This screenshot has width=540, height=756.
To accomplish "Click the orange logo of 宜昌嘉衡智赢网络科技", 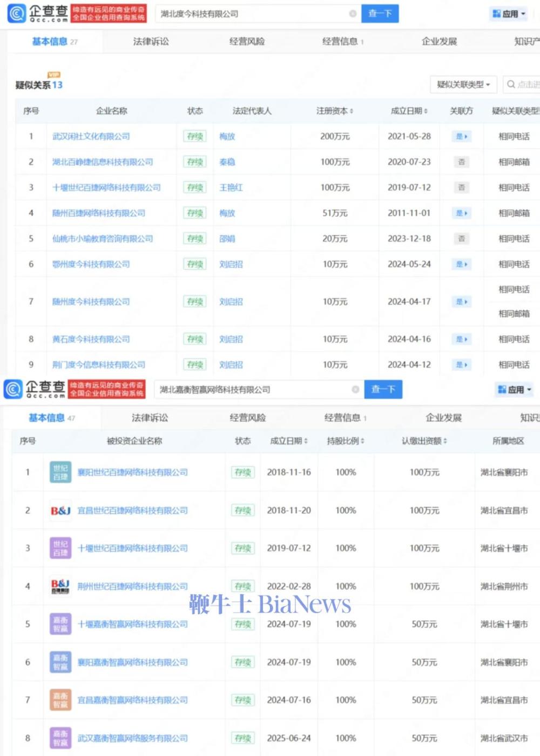I will (60, 700).
